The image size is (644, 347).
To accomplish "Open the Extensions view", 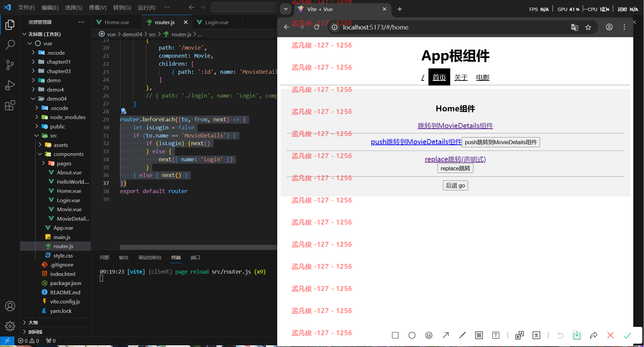I will tap(10, 105).
